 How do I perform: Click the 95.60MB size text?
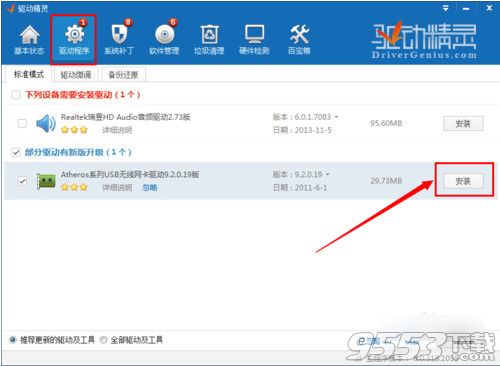click(x=386, y=123)
